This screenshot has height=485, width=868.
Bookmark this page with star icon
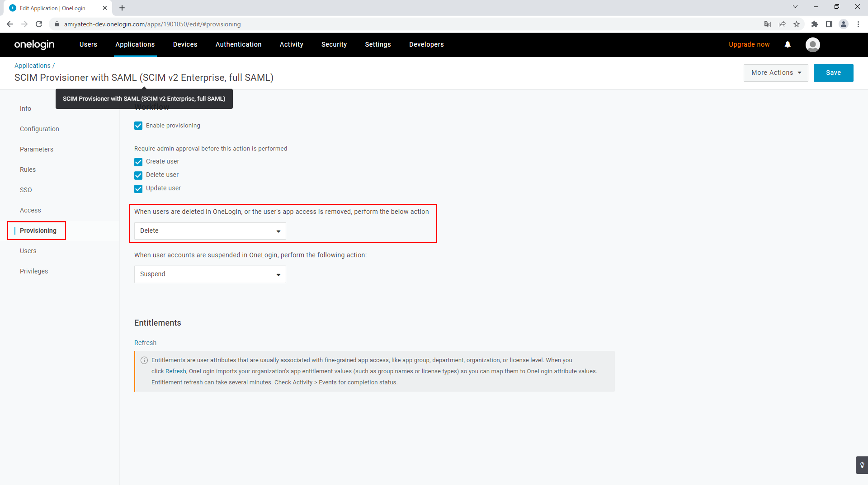(x=796, y=24)
